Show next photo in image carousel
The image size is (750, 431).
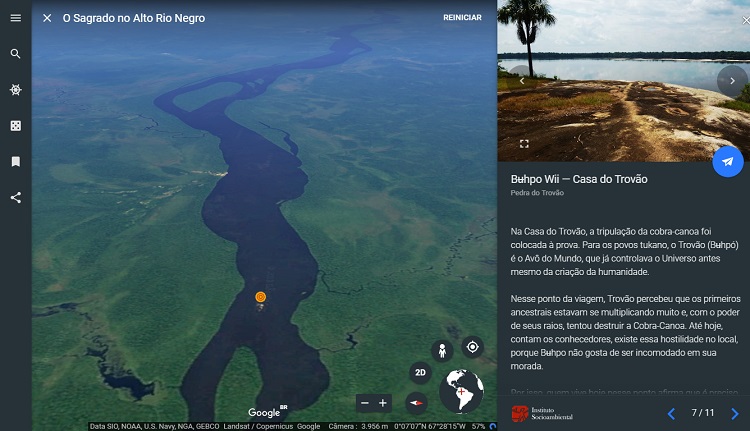(x=731, y=81)
